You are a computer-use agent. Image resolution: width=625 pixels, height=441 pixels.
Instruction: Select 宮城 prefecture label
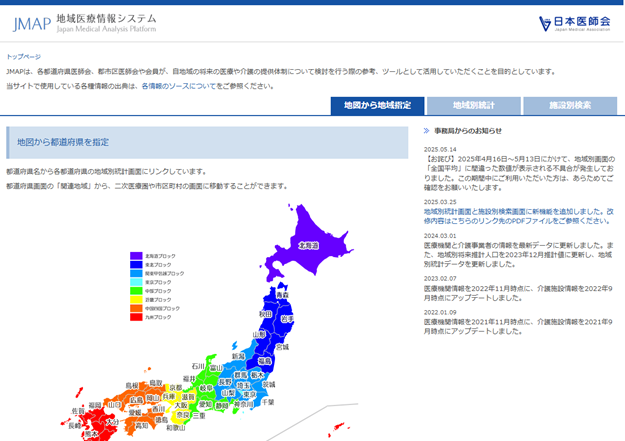point(282,347)
